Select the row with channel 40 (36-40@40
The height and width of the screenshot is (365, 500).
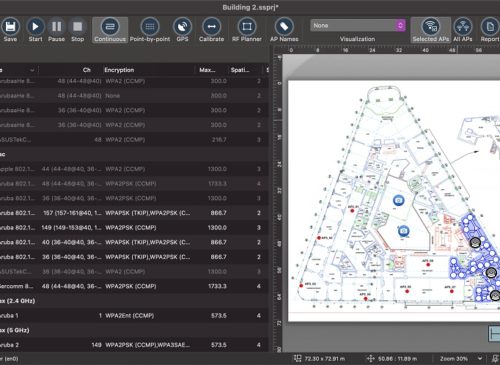[x=133, y=242]
